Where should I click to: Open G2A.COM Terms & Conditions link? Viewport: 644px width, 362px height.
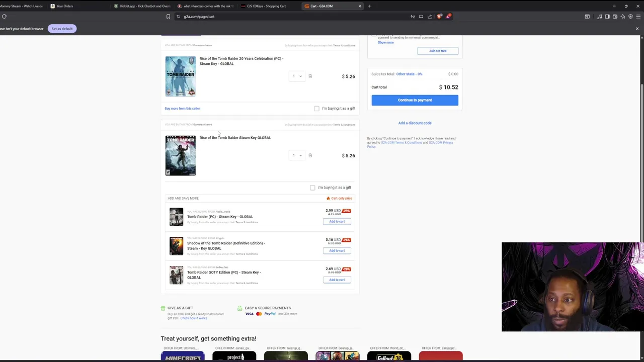(x=401, y=142)
